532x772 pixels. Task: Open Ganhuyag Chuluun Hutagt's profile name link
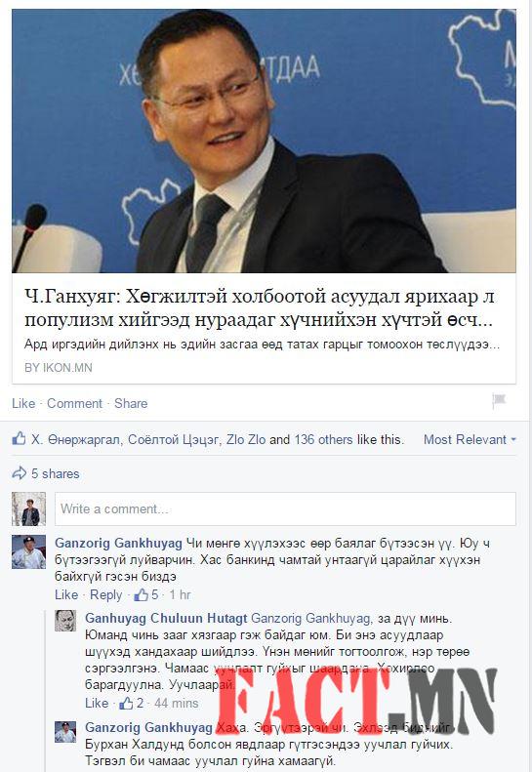pyautogui.click(x=166, y=618)
